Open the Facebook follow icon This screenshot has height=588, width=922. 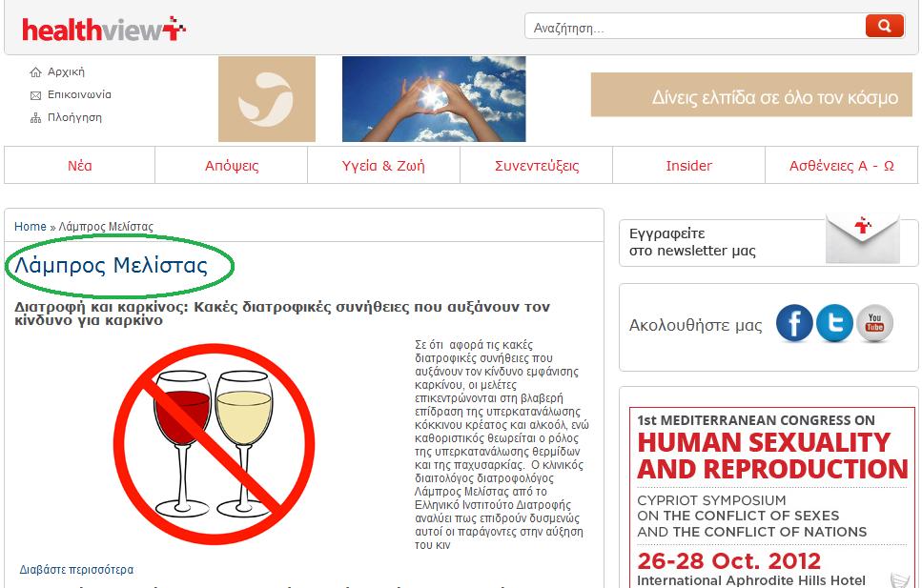[x=794, y=323]
